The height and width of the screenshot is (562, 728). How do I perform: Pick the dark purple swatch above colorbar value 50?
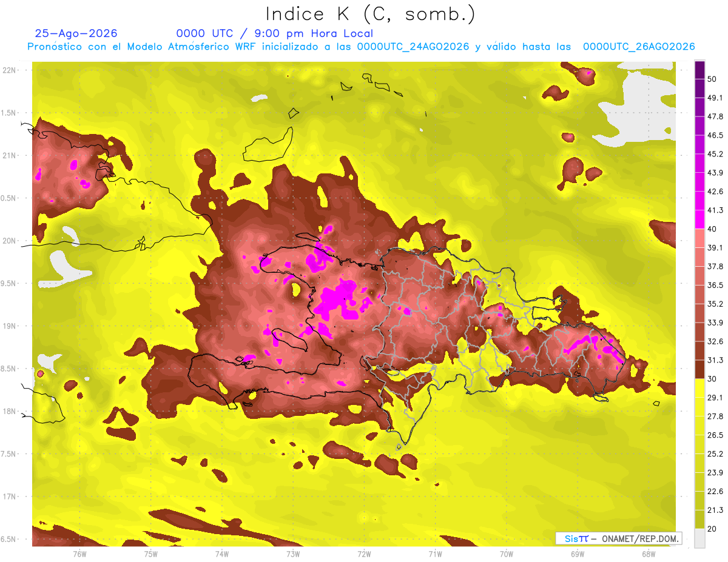[699, 70]
